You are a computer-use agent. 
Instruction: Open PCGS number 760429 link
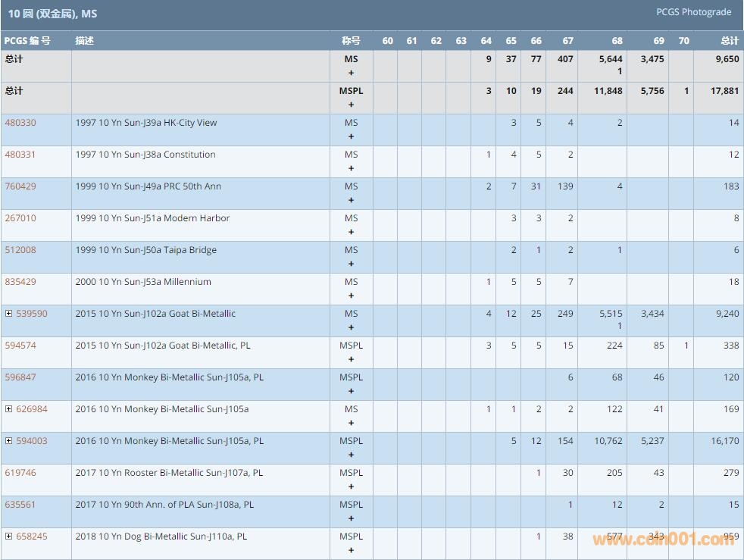coord(20,186)
